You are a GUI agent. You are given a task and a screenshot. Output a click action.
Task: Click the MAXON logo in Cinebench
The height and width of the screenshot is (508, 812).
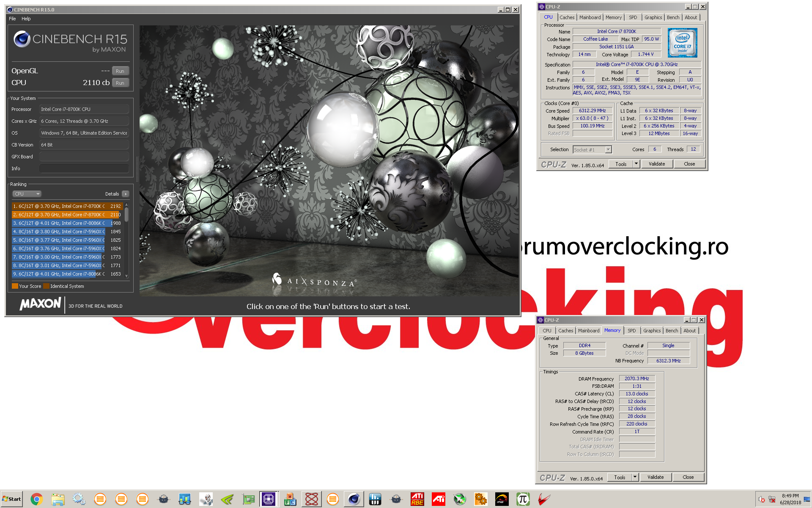pos(41,304)
